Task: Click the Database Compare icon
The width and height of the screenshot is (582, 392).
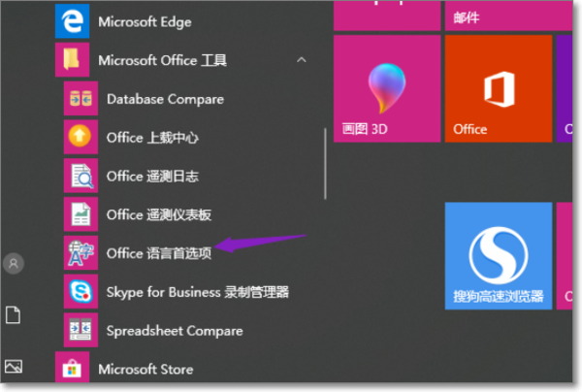Action: point(79,99)
